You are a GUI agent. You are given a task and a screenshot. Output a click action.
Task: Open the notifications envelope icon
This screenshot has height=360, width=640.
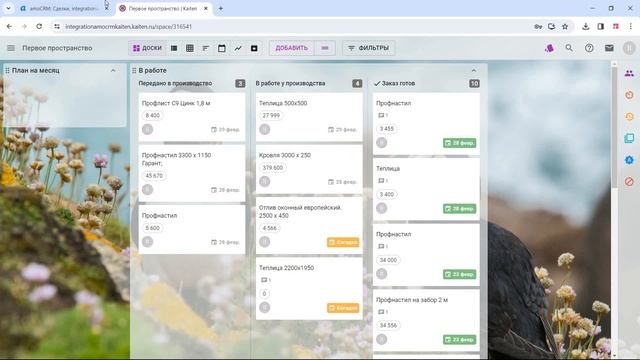coord(609,48)
